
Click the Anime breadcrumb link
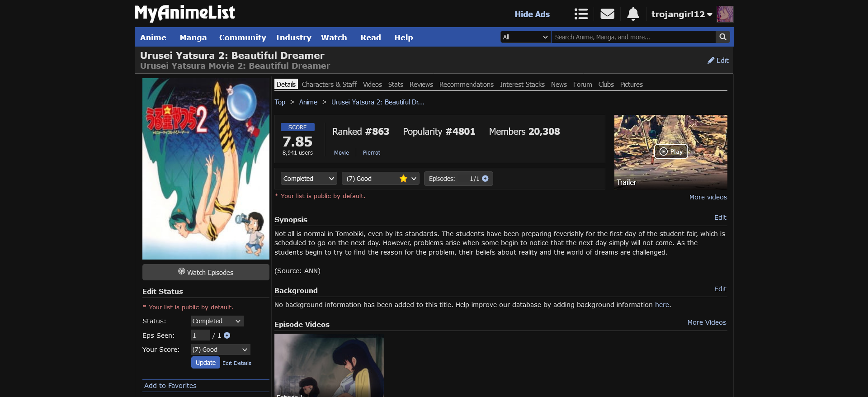pos(308,102)
